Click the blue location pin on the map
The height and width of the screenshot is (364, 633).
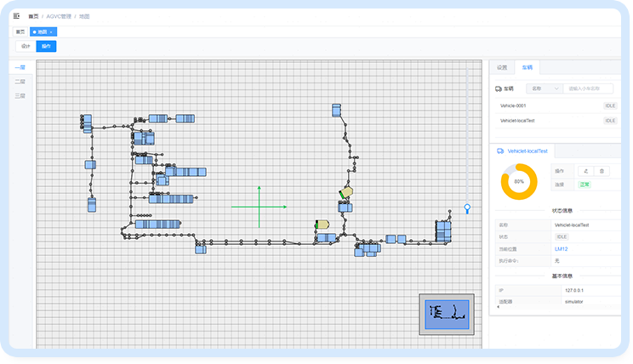coord(466,208)
